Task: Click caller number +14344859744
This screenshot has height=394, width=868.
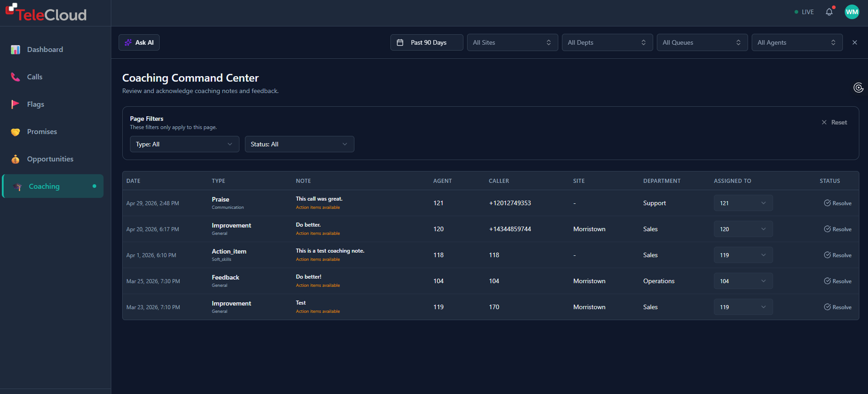Action: pyautogui.click(x=510, y=229)
